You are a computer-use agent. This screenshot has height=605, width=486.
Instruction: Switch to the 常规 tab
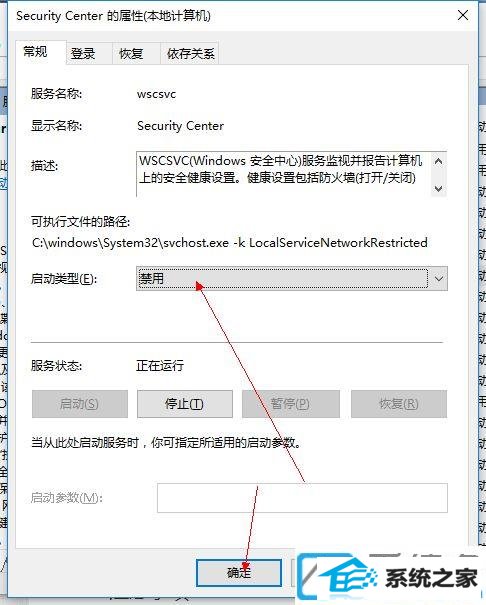(35, 52)
